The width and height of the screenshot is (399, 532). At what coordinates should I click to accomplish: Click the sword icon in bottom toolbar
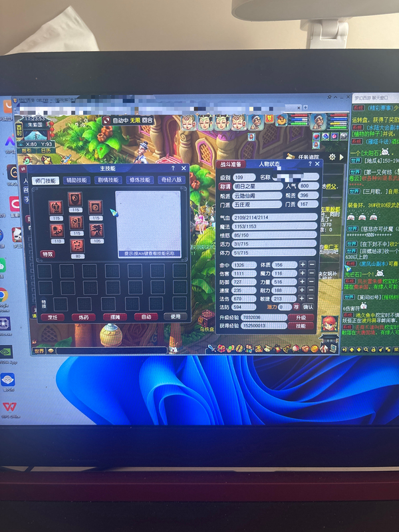[211, 347]
